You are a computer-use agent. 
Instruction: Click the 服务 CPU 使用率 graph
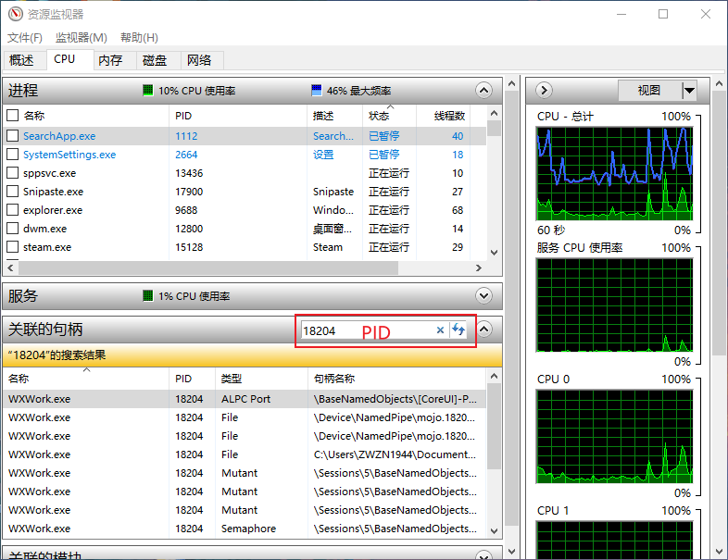[614, 305]
